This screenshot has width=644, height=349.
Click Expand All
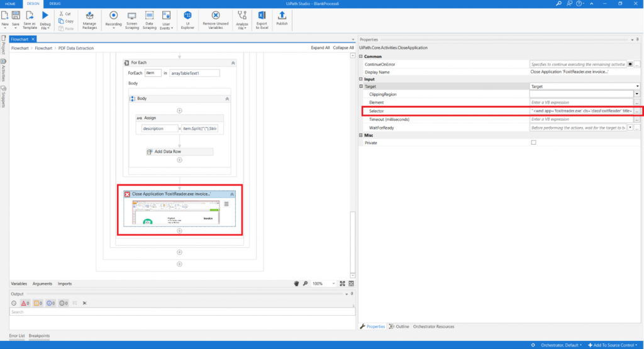pos(320,48)
